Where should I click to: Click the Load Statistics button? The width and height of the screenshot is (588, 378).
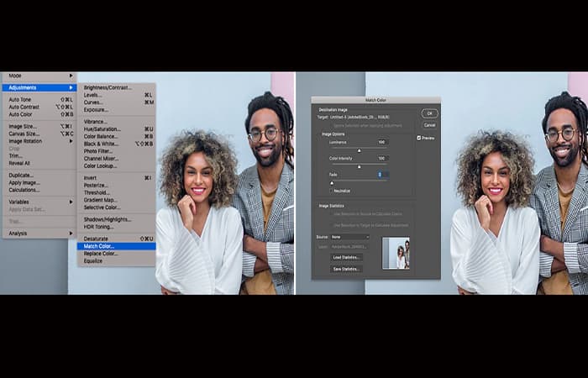(346, 257)
